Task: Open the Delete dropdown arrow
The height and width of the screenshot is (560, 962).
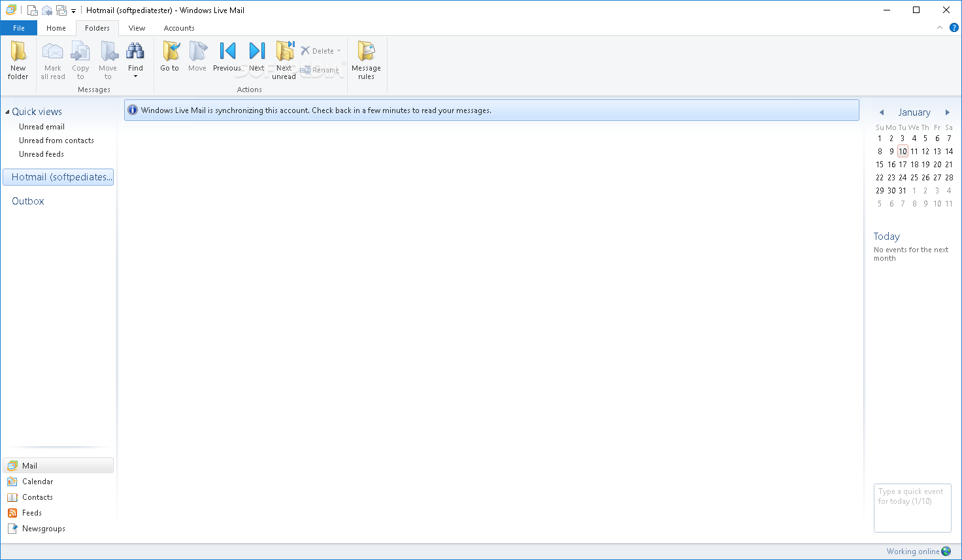Action: click(x=339, y=51)
